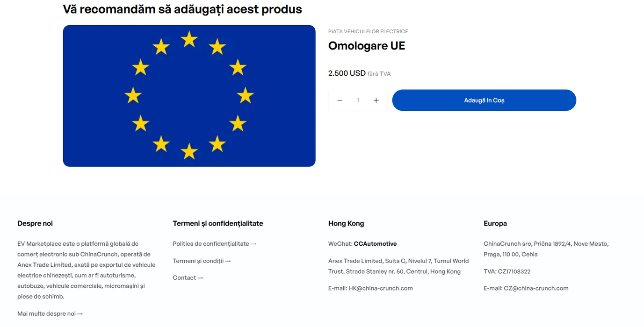Image resolution: width=644 pixels, height=327 pixels.
Task: Click the CZ@china-crunch.com email address
Action: coord(536,288)
